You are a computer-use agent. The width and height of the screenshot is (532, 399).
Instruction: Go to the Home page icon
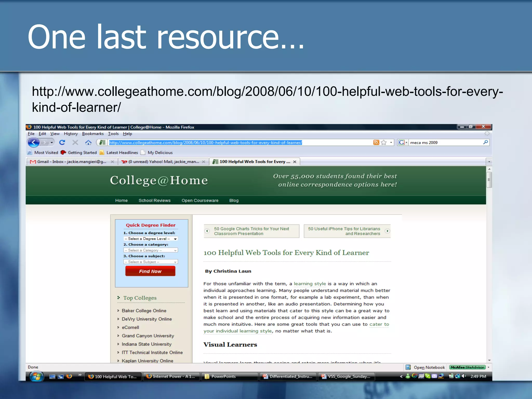click(88, 142)
